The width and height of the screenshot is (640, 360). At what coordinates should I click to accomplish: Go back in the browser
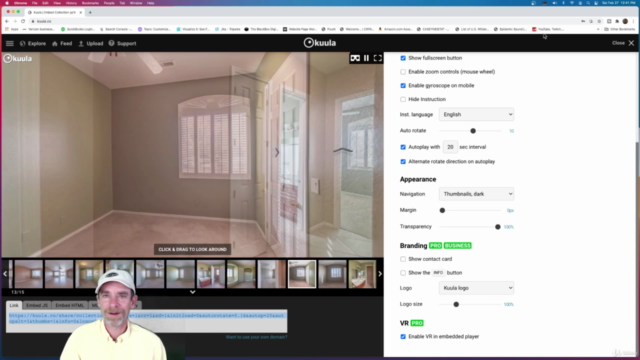tap(7, 21)
